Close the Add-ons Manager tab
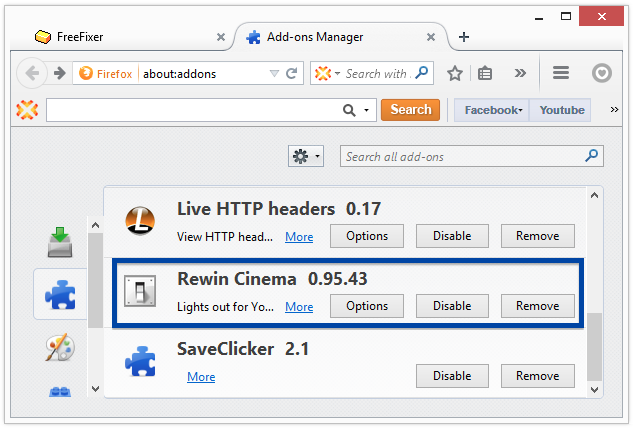This screenshot has height=428, width=633. (431, 37)
